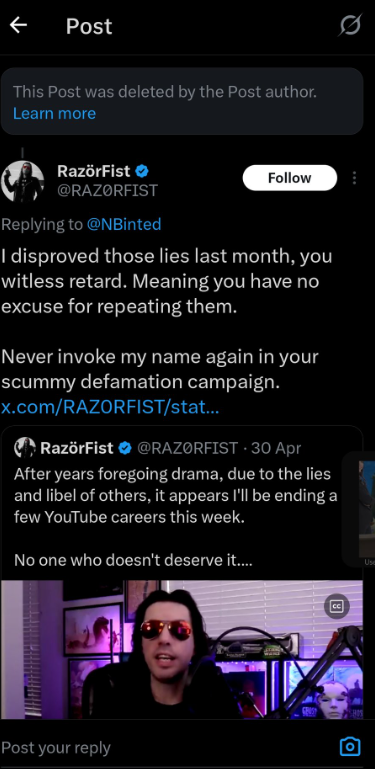Toggle closed captions CC on video
This screenshot has width=375, height=769.
[x=337, y=607]
